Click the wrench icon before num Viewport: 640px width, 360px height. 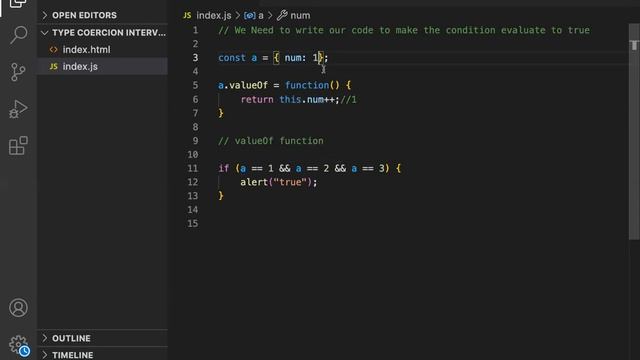(x=282, y=16)
